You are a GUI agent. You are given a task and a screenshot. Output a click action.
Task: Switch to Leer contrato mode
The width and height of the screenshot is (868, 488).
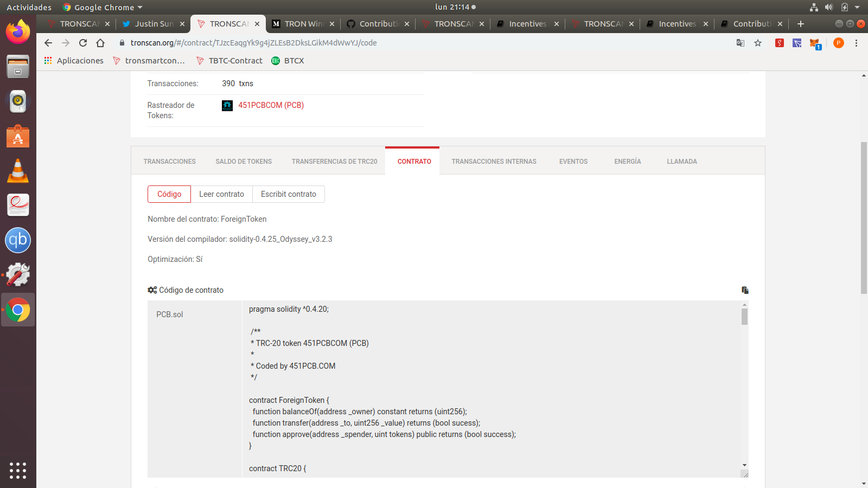point(221,194)
